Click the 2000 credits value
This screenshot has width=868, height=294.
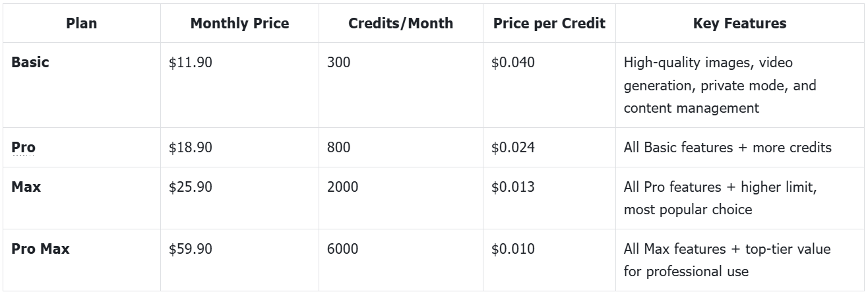click(340, 187)
